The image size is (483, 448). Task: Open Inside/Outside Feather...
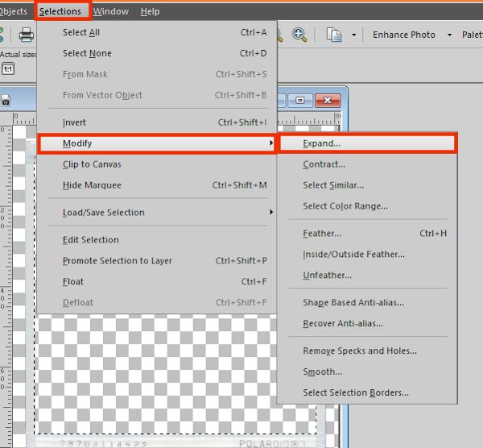pos(367,255)
